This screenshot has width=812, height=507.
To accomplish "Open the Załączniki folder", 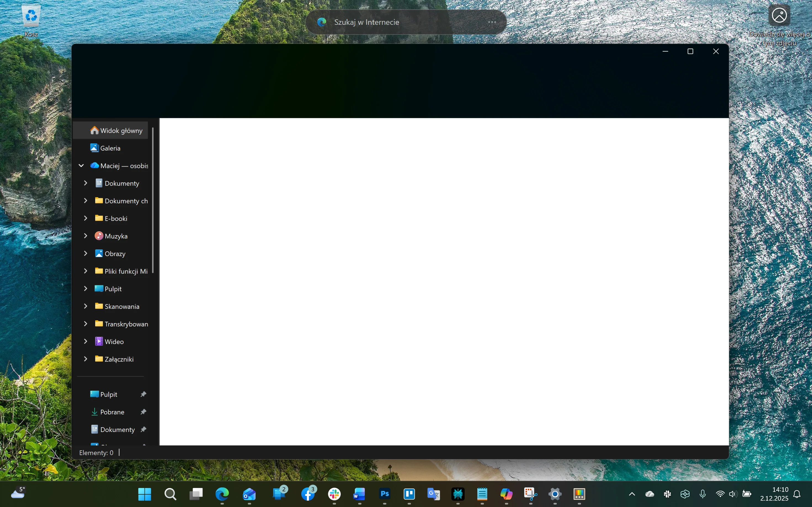I will [x=119, y=359].
